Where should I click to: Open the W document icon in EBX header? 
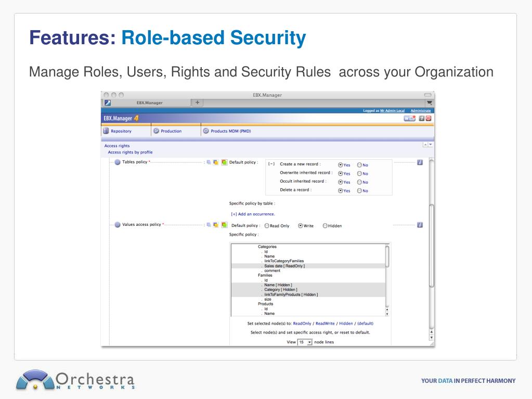(409, 118)
